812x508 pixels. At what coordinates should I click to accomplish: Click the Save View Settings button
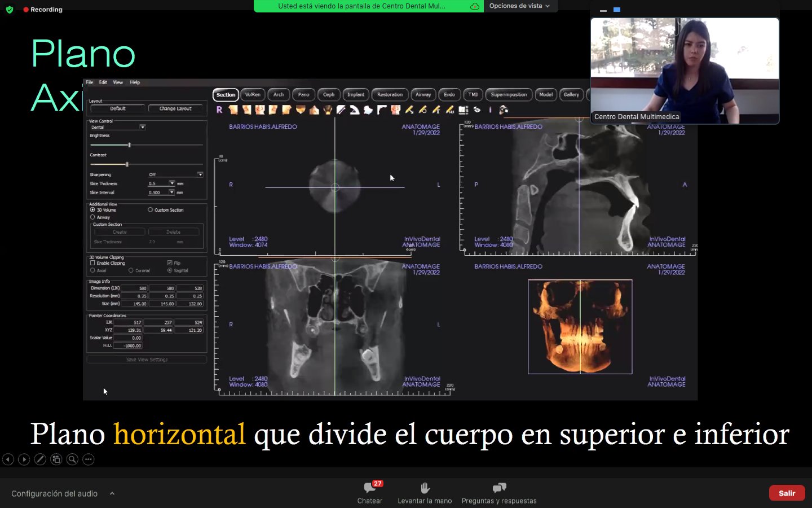[147, 360]
